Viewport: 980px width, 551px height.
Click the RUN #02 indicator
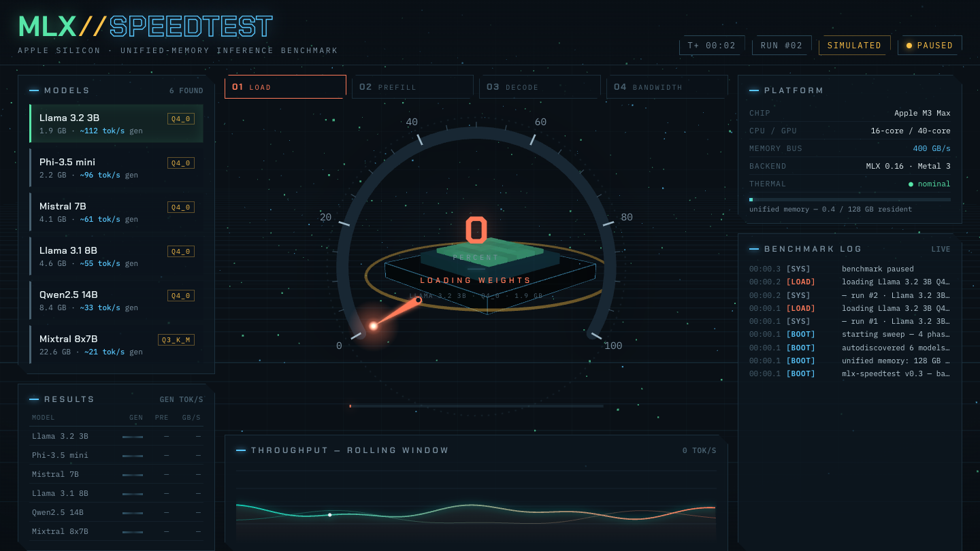tap(781, 46)
